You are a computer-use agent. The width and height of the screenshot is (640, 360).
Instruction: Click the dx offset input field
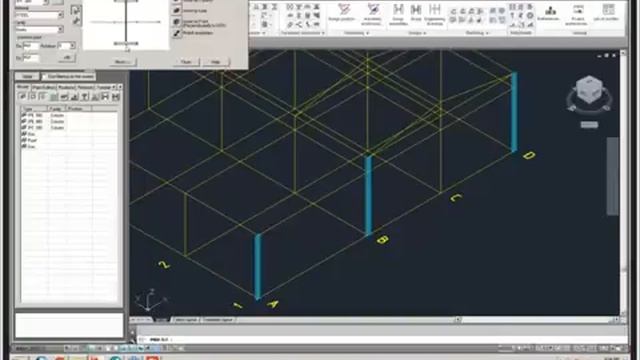tap(31, 46)
